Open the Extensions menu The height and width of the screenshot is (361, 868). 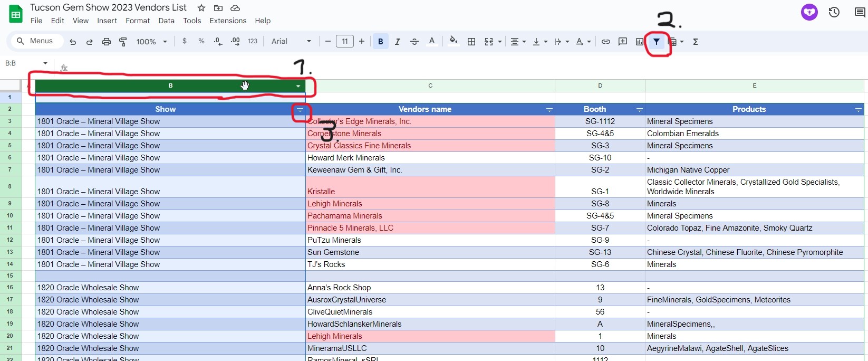(228, 21)
